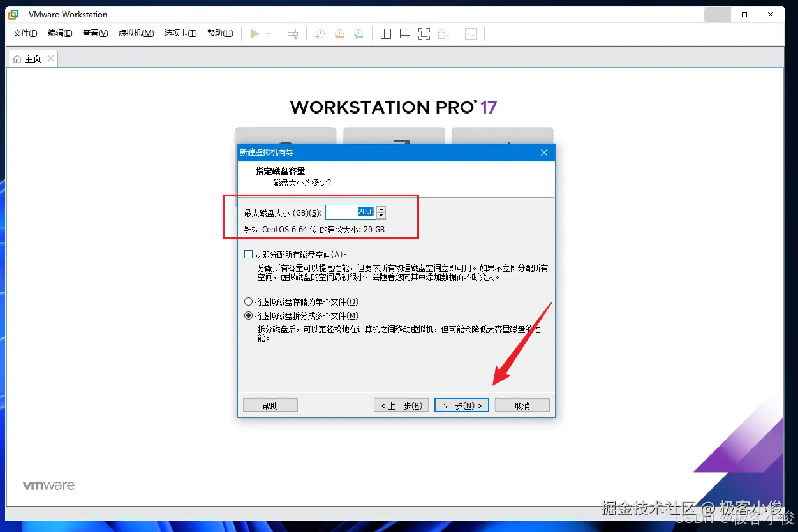Click the green power-on play icon
This screenshot has width=798, height=532.
point(255,34)
